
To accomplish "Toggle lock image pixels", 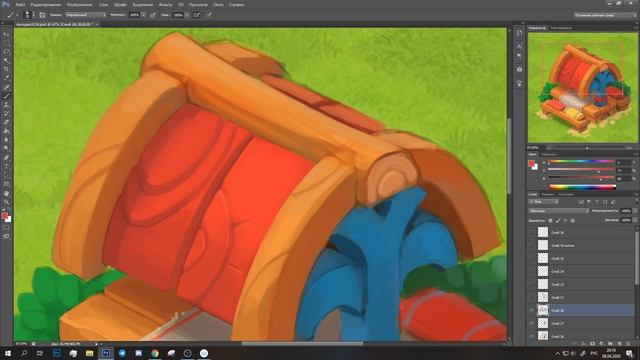I will (558, 220).
